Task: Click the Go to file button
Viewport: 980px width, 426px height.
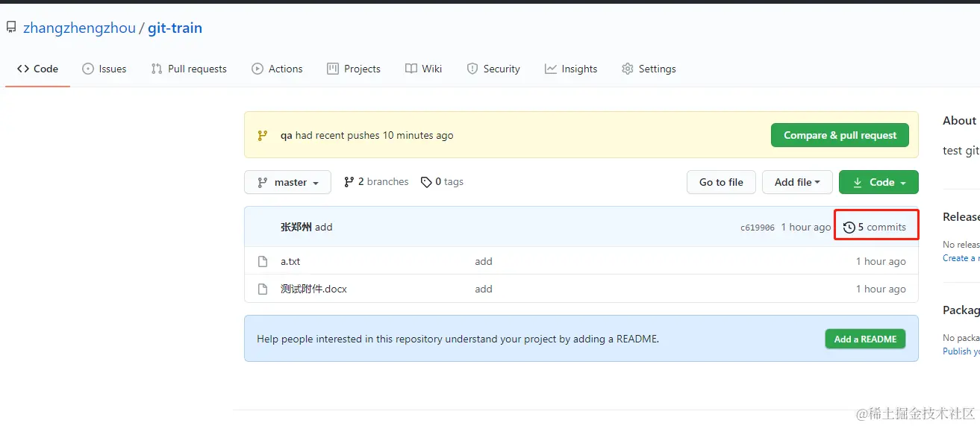Action: point(721,182)
